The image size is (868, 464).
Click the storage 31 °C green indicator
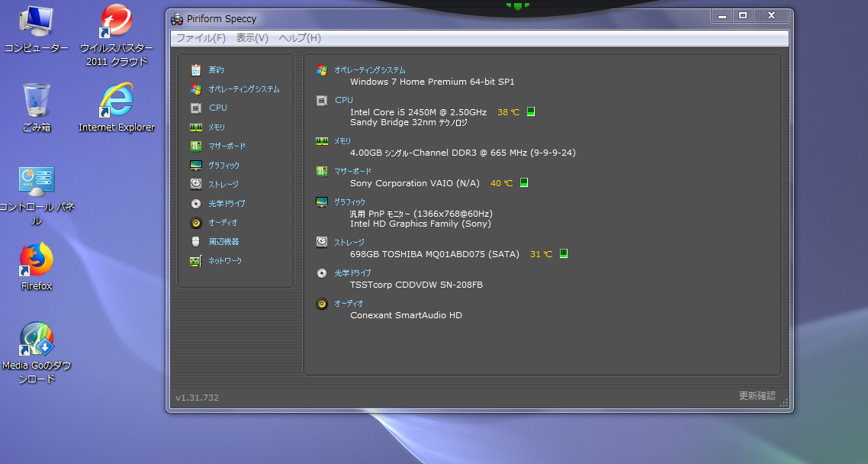pos(564,253)
